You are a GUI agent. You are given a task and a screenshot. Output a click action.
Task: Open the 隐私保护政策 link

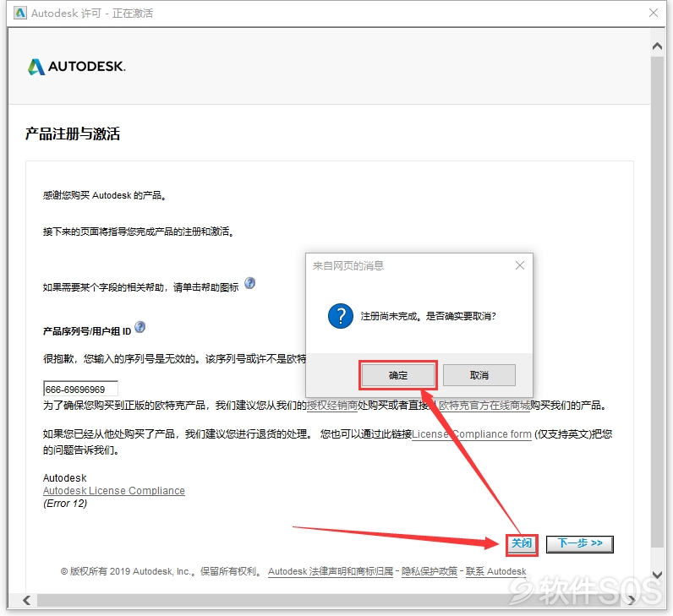pyautogui.click(x=430, y=571)
